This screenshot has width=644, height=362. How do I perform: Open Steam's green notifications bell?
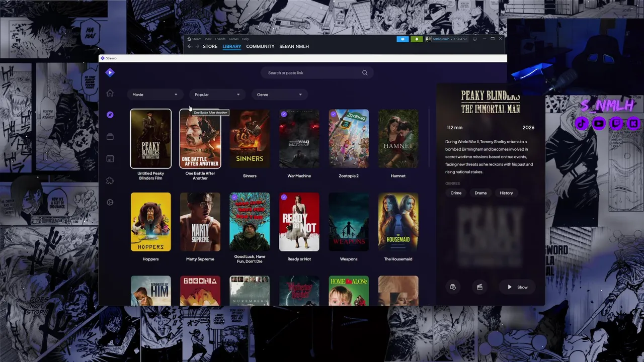click(417, 39)
